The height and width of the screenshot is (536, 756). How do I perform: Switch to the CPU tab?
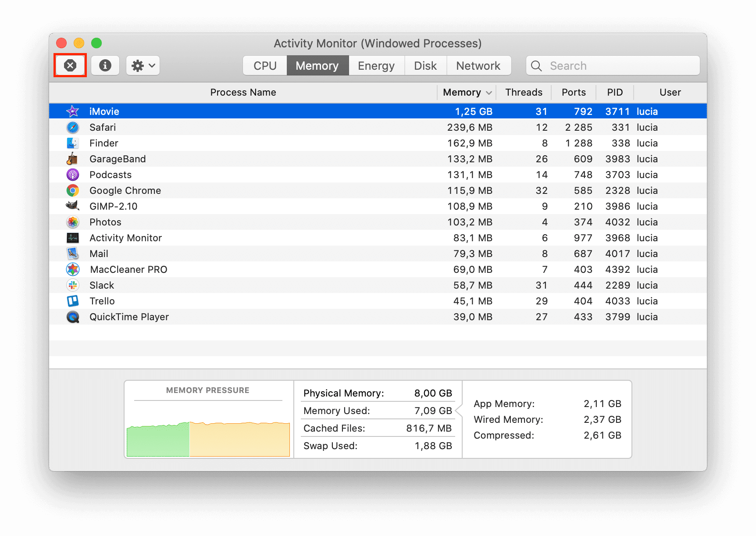click(265, 66)
